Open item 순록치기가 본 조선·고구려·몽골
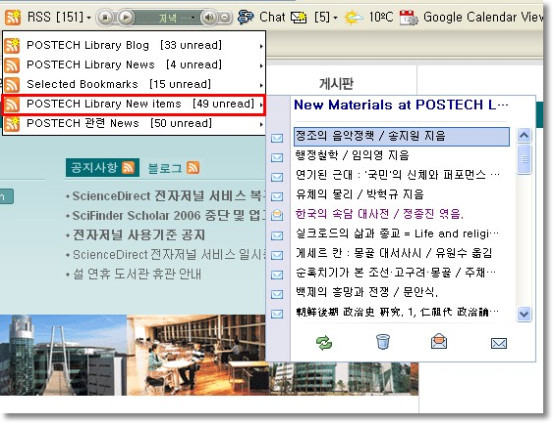The width and height of the screenshot is (553, 423). click(396, 272)
